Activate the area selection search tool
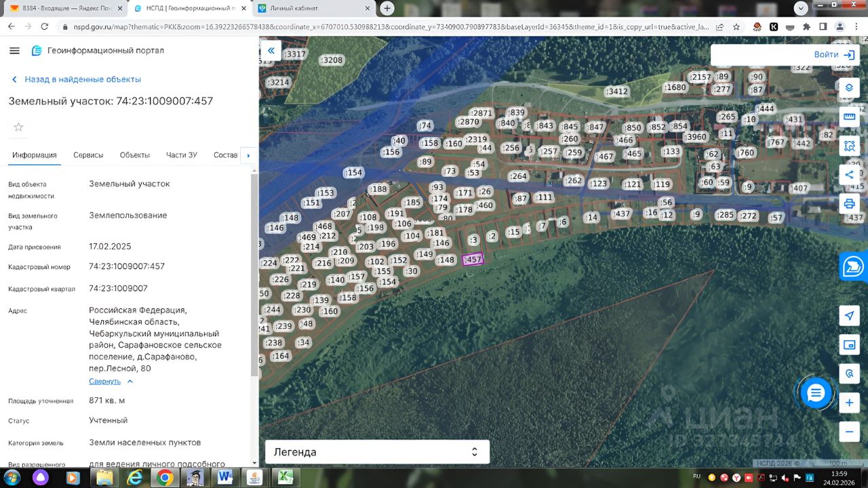The height and width of the screenshot is (488, 868). [x=849, y=146]
